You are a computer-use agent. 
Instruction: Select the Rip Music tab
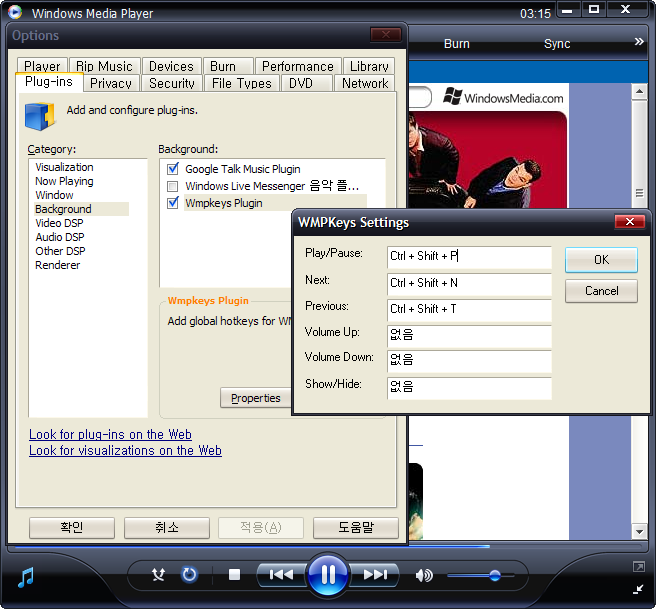[104, 66]
